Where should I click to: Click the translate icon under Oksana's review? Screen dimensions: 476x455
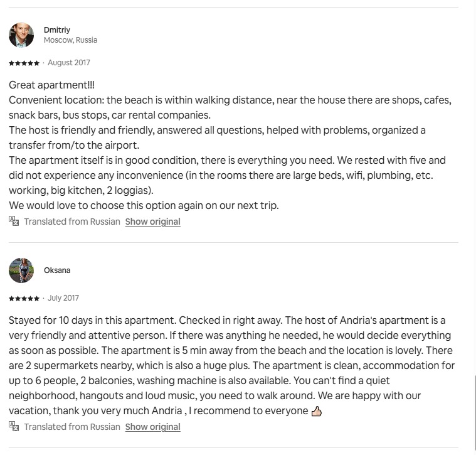[x=14, y=426]
